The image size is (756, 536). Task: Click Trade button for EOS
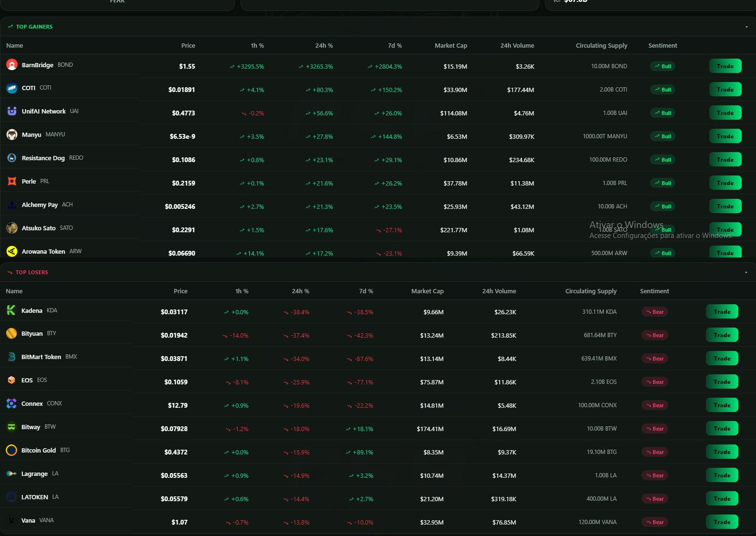coord(722,381)
